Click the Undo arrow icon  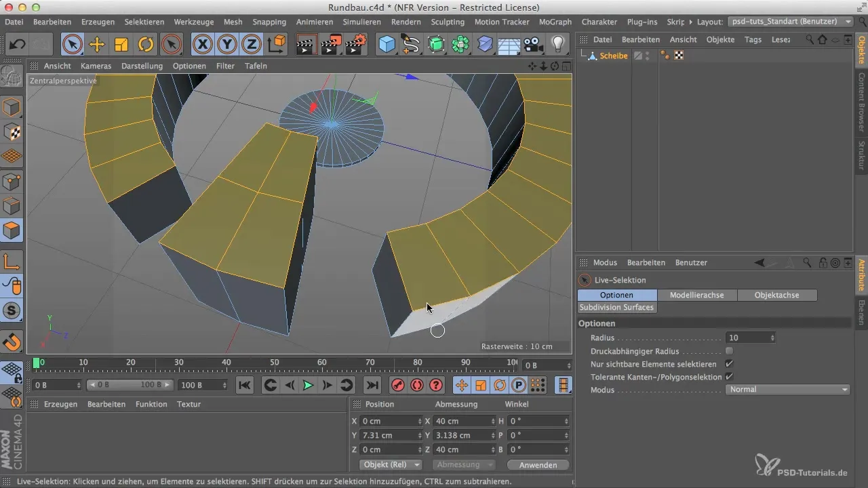coord(18,45)
